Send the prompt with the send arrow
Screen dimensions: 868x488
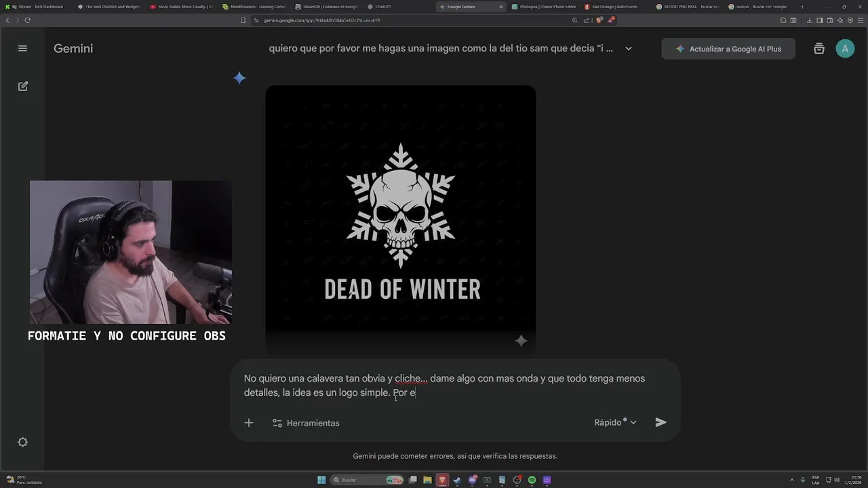660,422
